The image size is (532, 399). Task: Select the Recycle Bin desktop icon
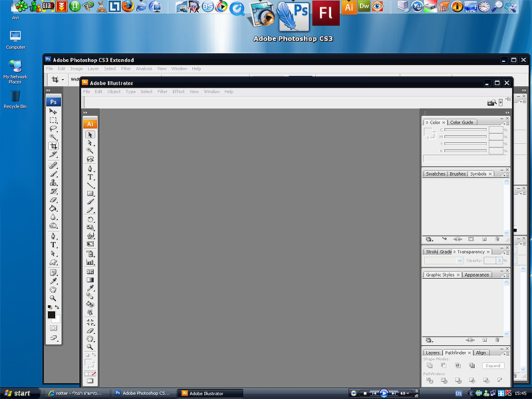pos(15,97)
